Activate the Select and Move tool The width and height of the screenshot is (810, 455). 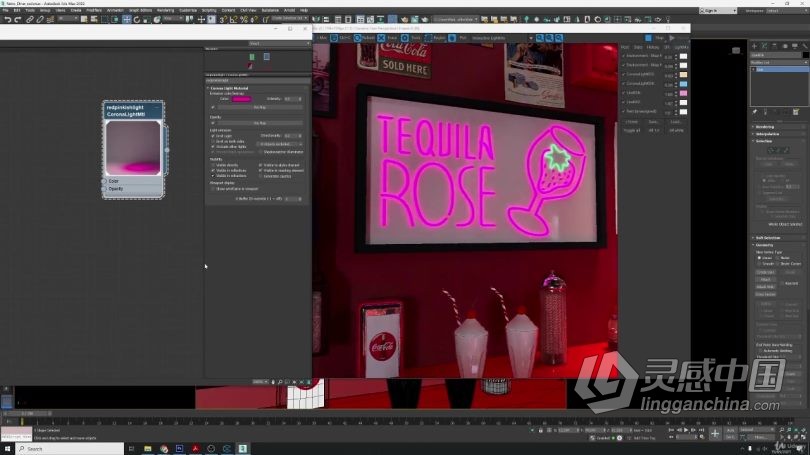127,20
